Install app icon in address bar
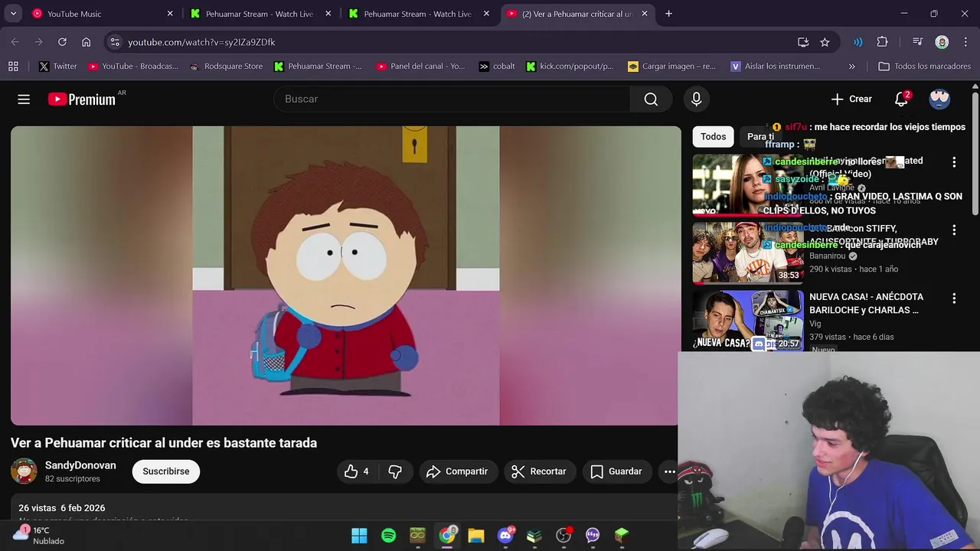 tap(803, 42)
